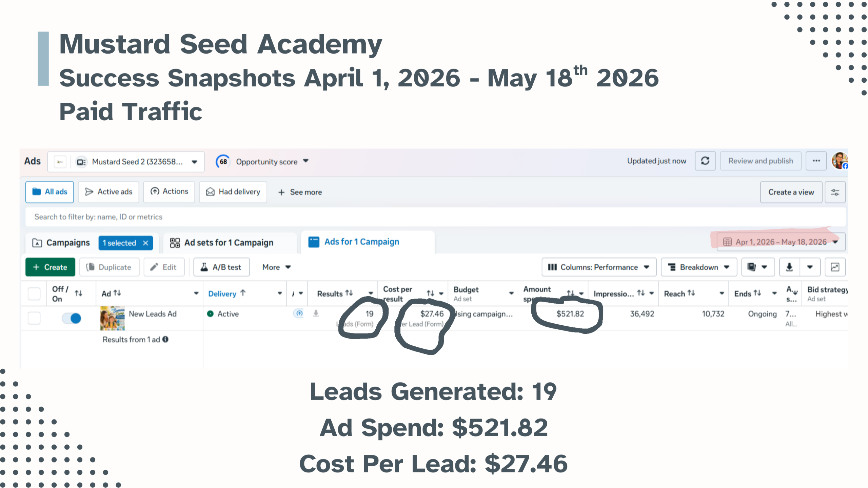The height and width of the screenshot is (488, 868).
Task: Open the Columns: Performance dropdown
Action: (599, 267)
